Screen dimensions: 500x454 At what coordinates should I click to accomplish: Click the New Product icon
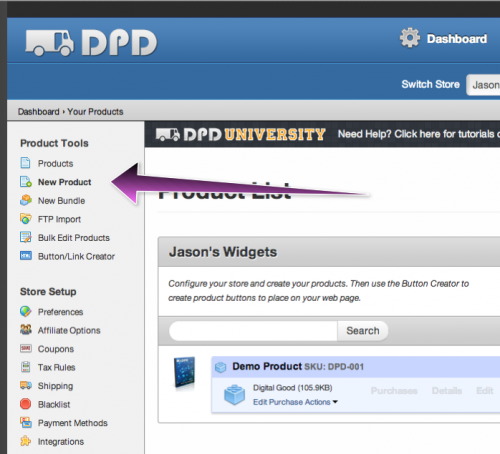pos(26,182)
